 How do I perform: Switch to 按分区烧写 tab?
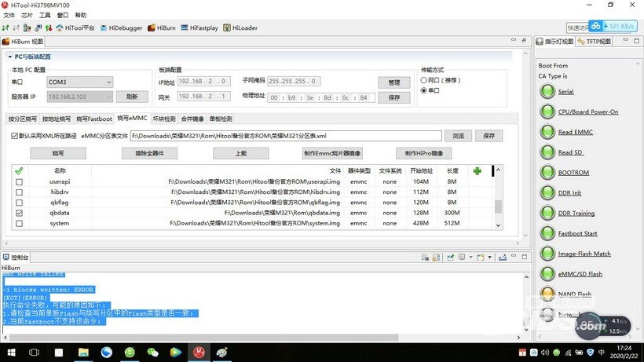23,119
